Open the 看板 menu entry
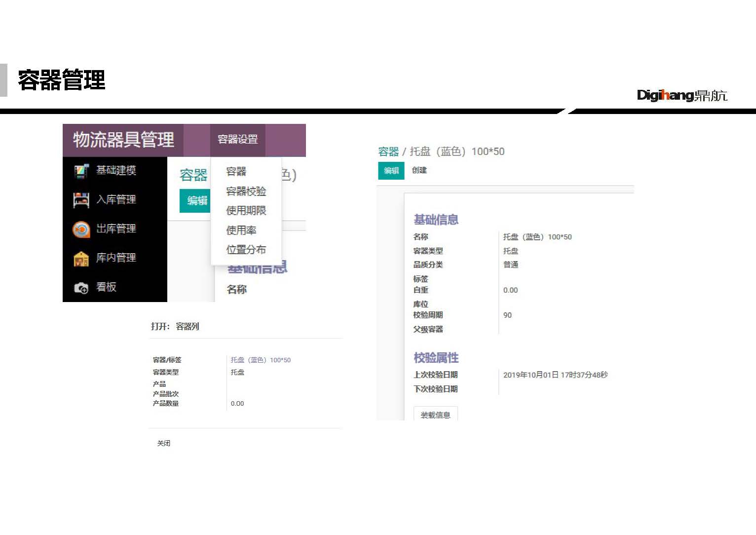The width and height of the screenshot is (756, 535). point(106,287)
